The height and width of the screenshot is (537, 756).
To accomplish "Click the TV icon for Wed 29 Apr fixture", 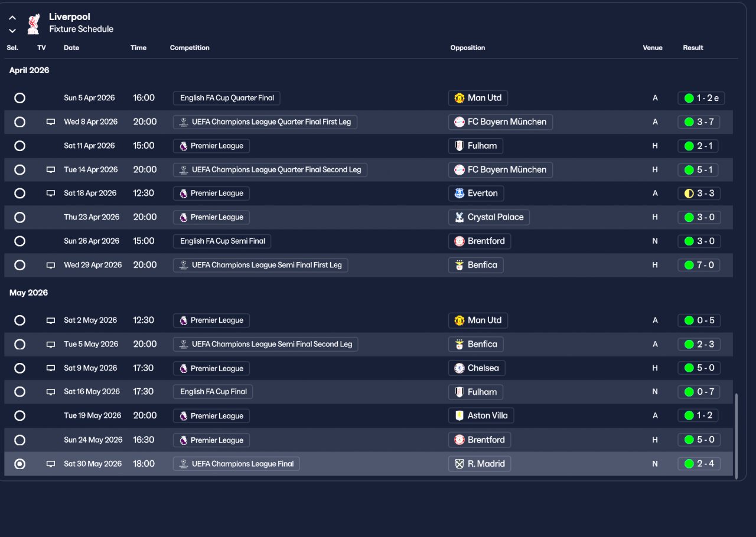I will pyautogui.click(x=51, y=266).
